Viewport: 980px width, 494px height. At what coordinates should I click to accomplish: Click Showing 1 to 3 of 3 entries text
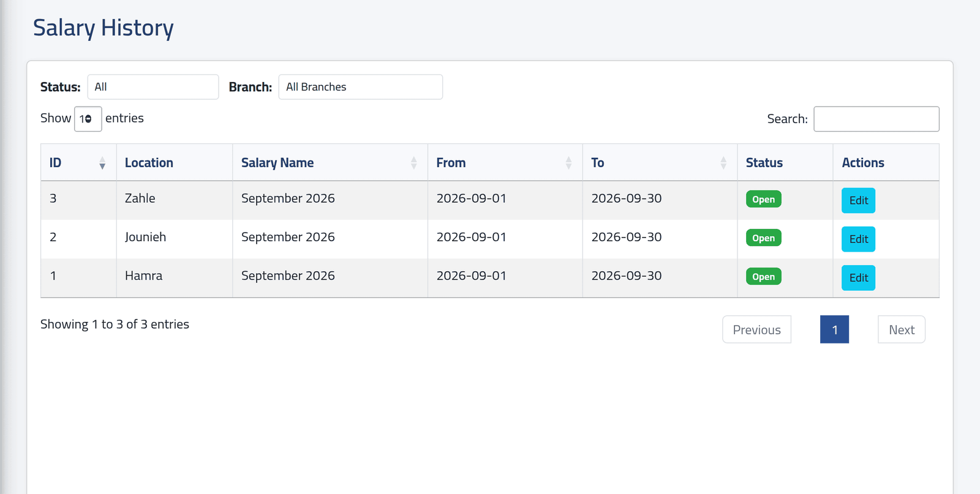coord(115,324)
